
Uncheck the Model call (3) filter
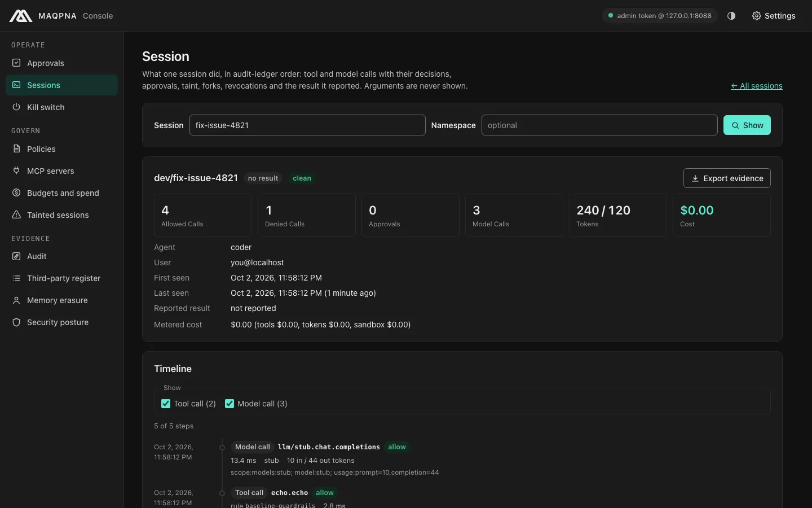pyautogui.click(x=230, y=404)
